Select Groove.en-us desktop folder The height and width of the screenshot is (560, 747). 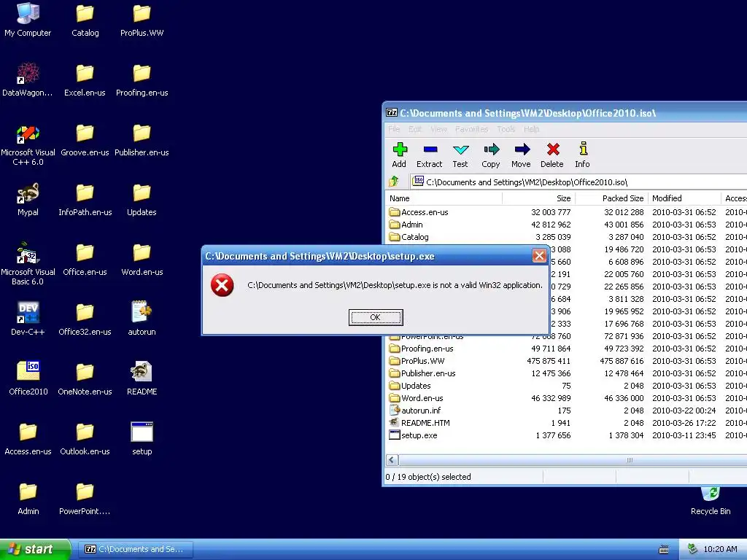pyautogui.click(x=85, y=139)
